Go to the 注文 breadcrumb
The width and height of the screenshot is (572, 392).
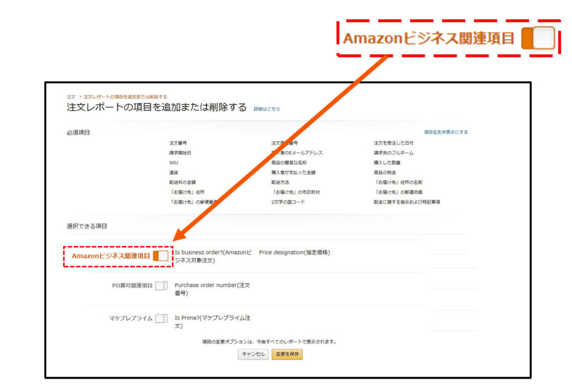coord(71,97)
